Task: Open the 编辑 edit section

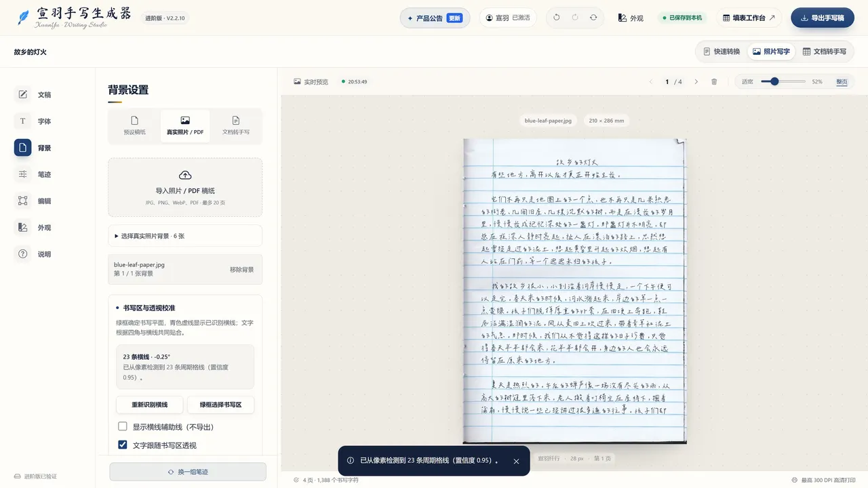Action: 34,201
